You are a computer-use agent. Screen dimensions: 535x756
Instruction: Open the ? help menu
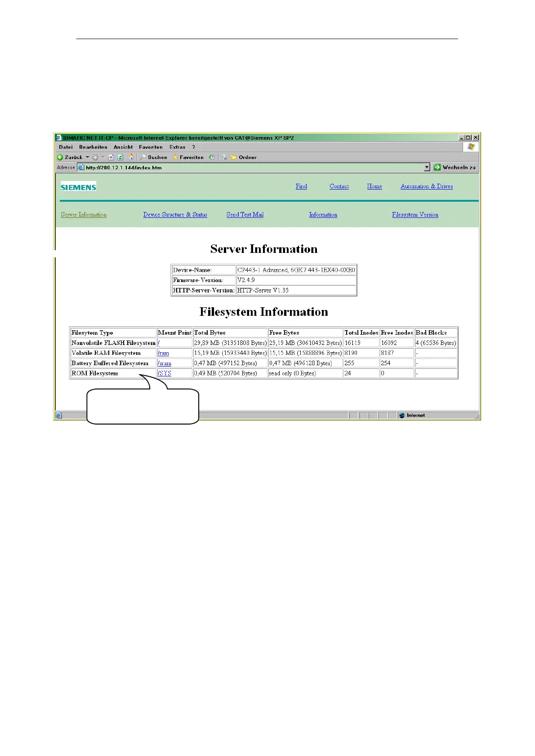[194, 147]
